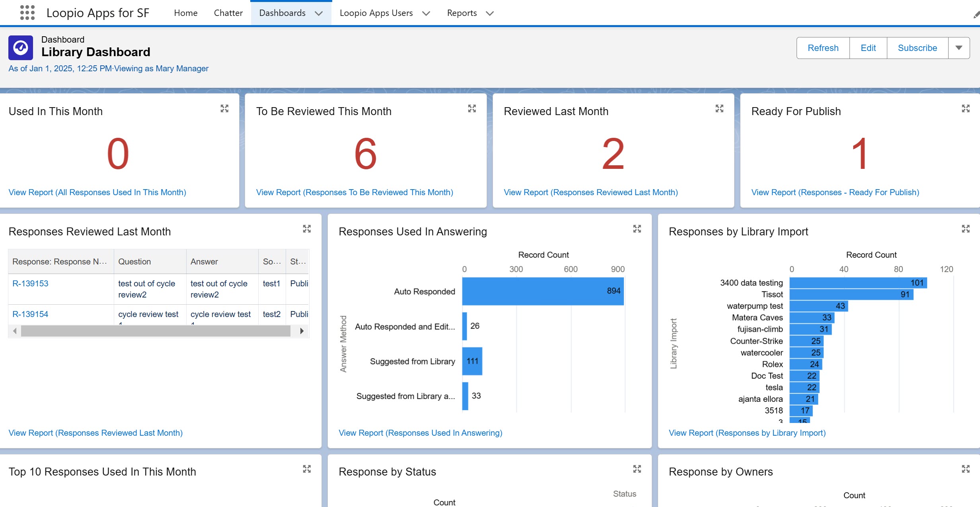
Task: Click the metric value 6 in To Be Reviewed
Action: (365, 154)
